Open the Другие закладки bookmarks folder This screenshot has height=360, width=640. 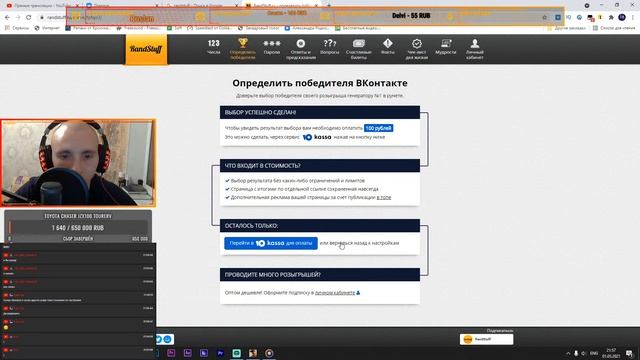(567, 28)
